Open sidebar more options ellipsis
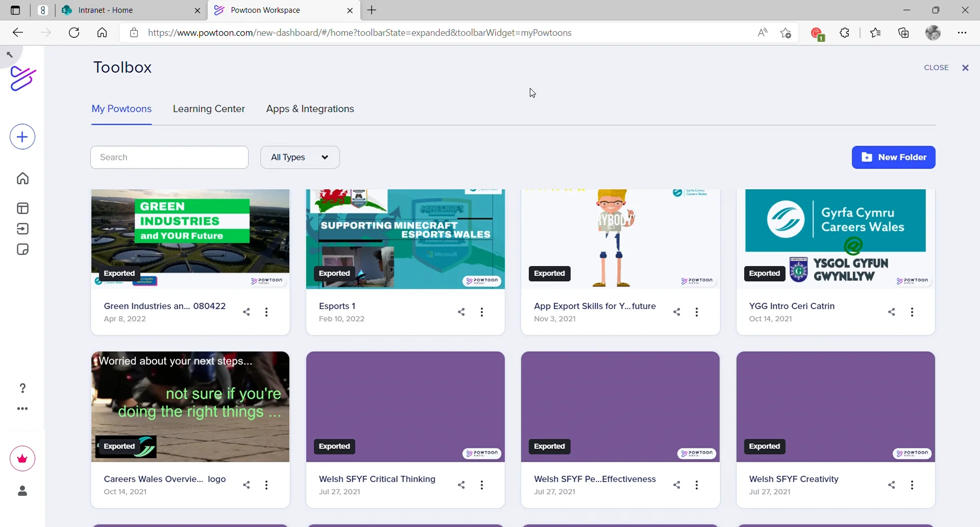The width and height of the screenshot is (980, 527). point(22,409)
